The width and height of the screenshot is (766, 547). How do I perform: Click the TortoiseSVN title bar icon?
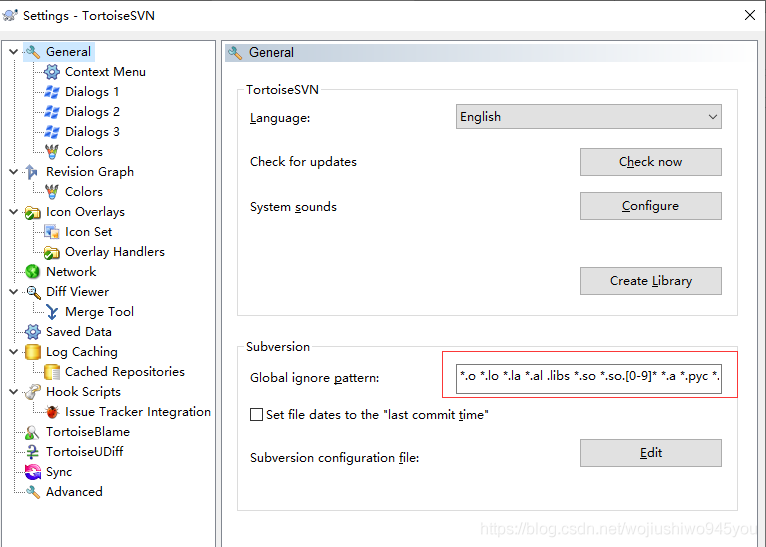click(11, 16)
